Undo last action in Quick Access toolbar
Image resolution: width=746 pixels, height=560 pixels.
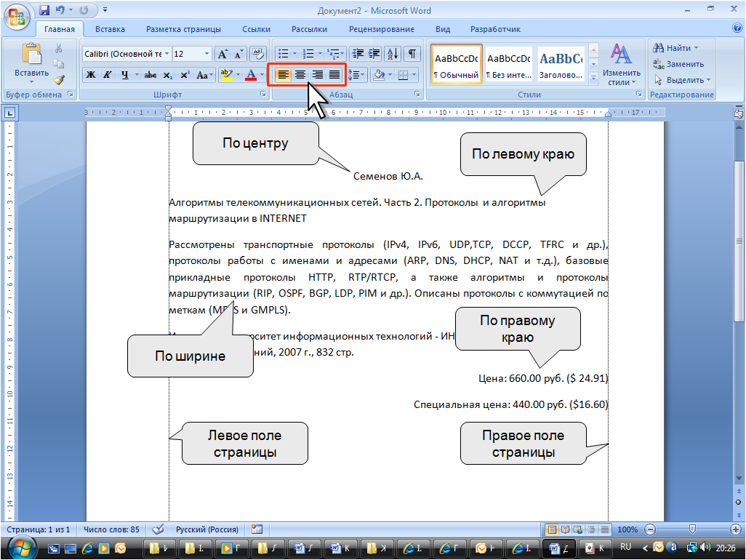pos(60,10)
